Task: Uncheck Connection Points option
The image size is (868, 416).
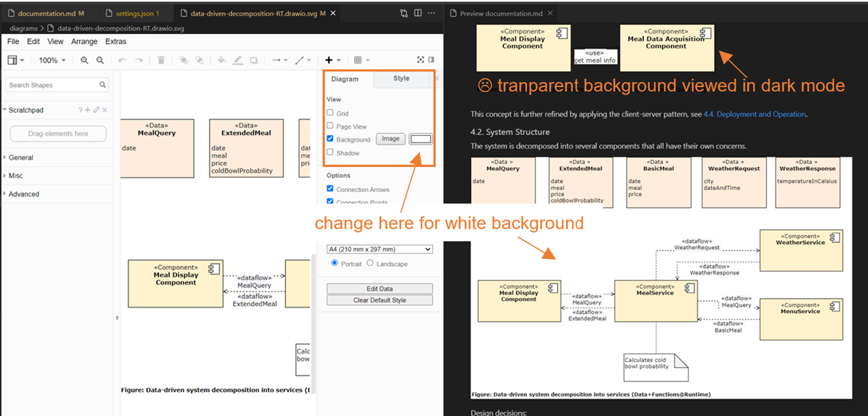Action: click(330, 202)
